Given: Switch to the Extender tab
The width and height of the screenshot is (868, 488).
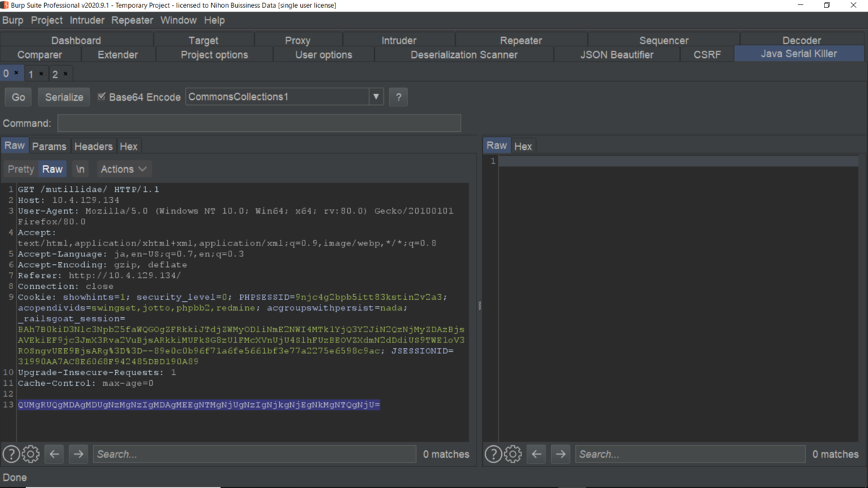Looking at the screenshot, I should [118, 54].
